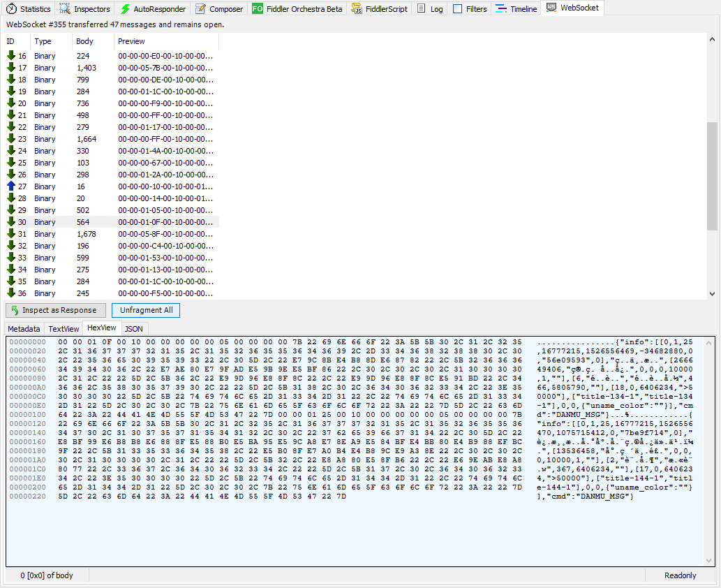Click the Timeline tab icon
Image resolution: width=721 pixels, height=588 pixels.
tap(500, 9)
